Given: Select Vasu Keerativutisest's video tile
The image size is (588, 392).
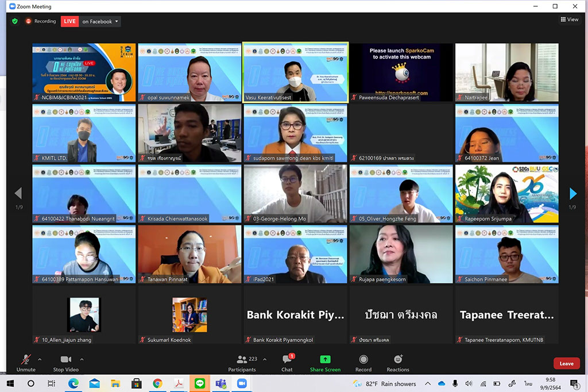Looking at the screenshot, I should tap(296, 72).
